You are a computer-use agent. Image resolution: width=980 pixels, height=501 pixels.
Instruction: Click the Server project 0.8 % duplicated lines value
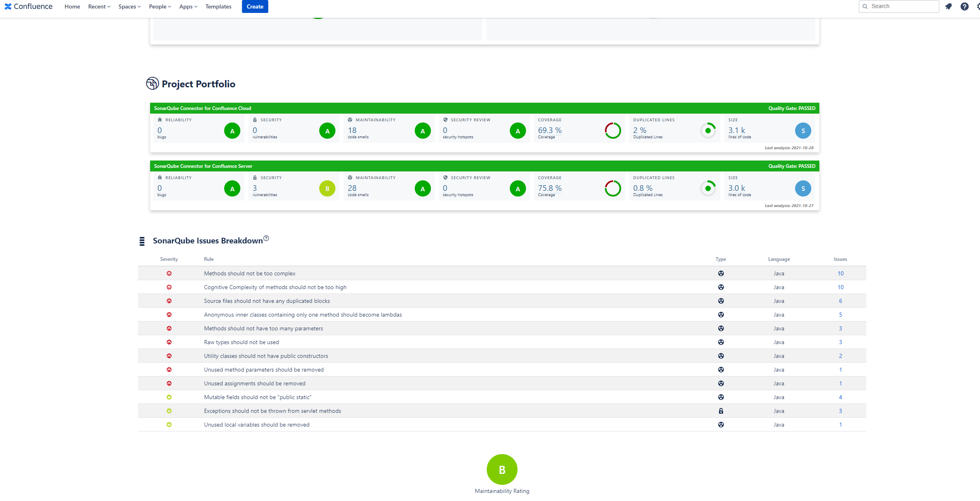point(643,188)
